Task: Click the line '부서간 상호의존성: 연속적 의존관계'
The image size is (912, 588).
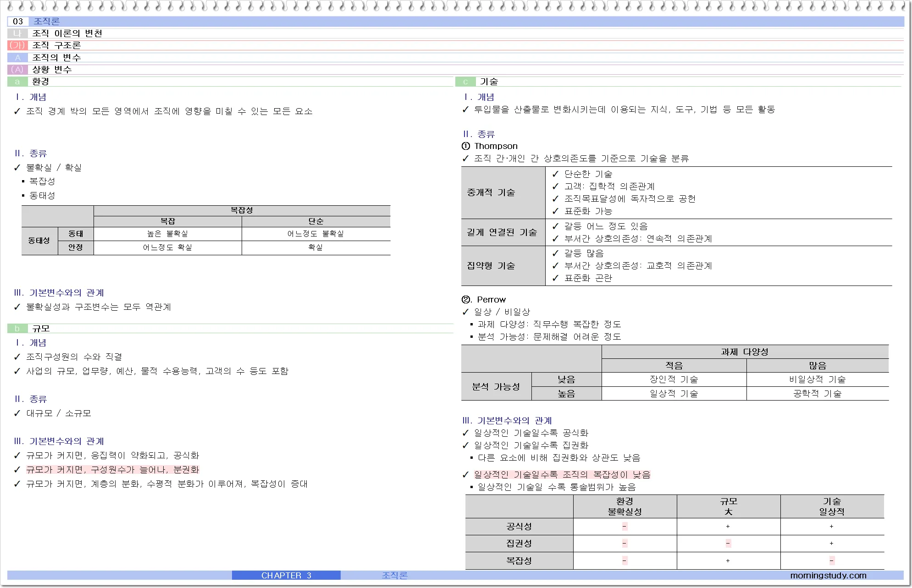Action: [638, 239]
